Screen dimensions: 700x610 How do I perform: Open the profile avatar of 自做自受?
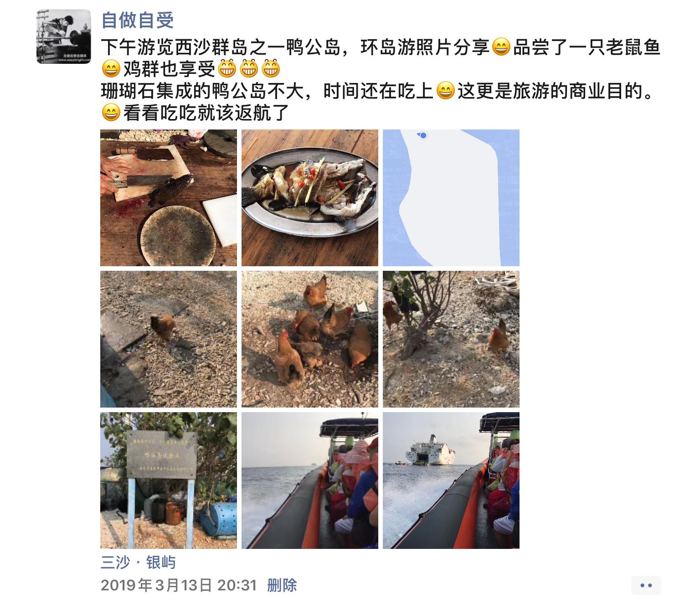(64, 36)
